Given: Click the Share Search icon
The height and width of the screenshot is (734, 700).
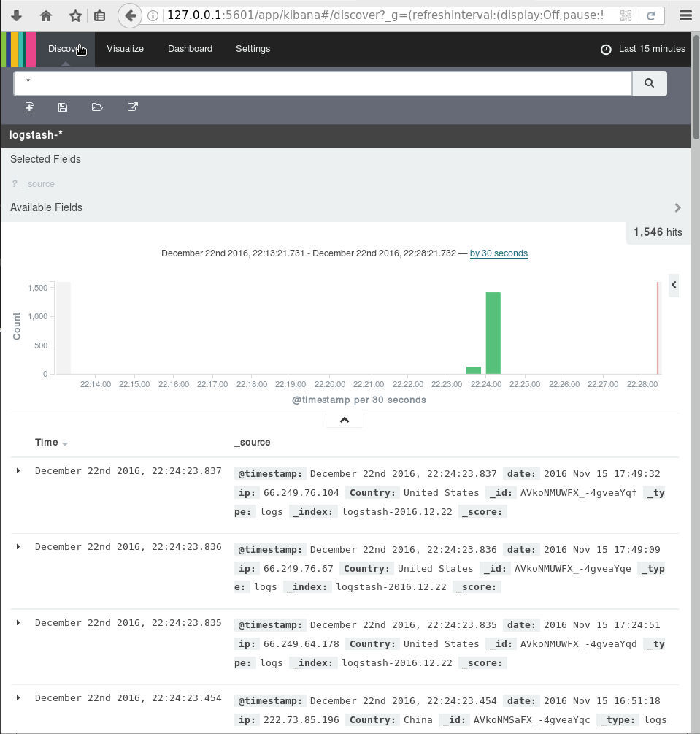Looking at the screenshot, I should (132, 107).
